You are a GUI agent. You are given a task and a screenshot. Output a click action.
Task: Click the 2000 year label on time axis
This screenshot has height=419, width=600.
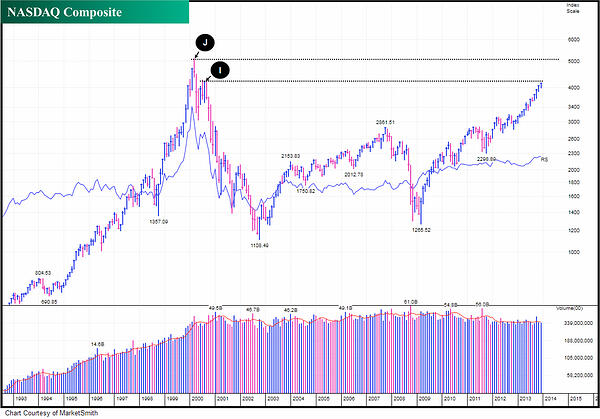pyautogui.click(x=197, y=399)
